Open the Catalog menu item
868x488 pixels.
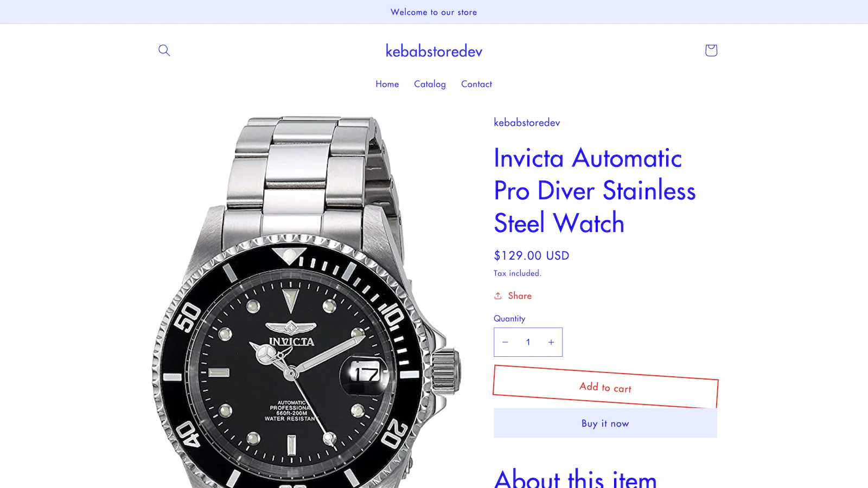[x=430, y=84]
